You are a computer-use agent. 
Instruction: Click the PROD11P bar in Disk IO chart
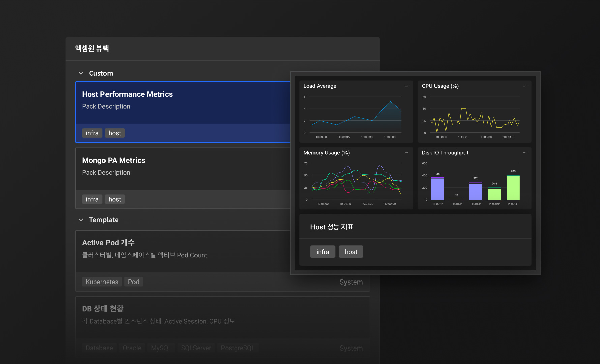click(x=438, y=189)
